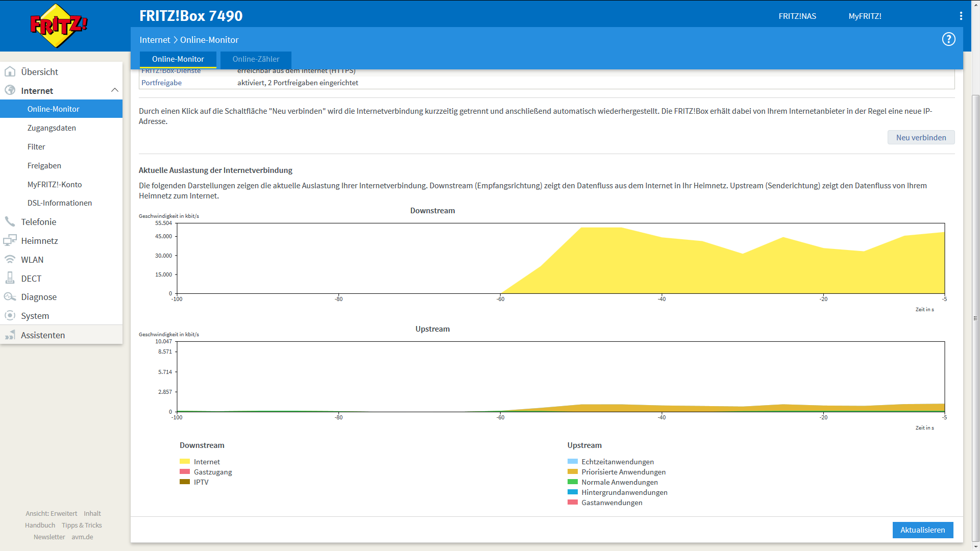This screenshot has width=980, height=551.
Task: Click the Aktualisieren button
Action: click(922, 530)
